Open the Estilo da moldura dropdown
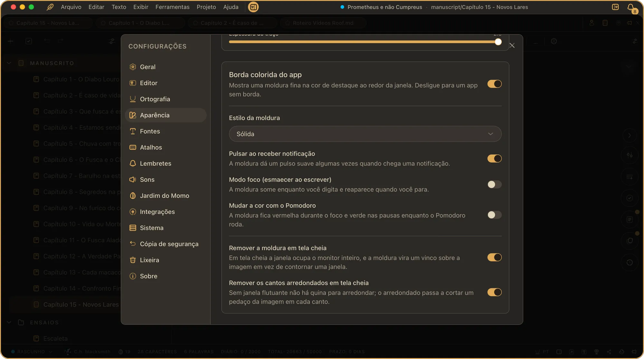 365,134
